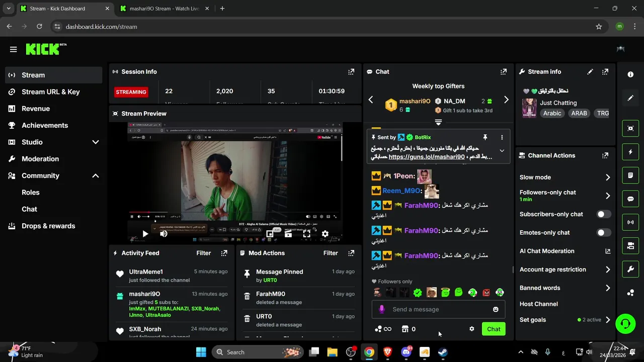Toggle Subscribers-only chat switch
Image resolution: width=644 pixels, height=362 pixels.
point(603,214)
